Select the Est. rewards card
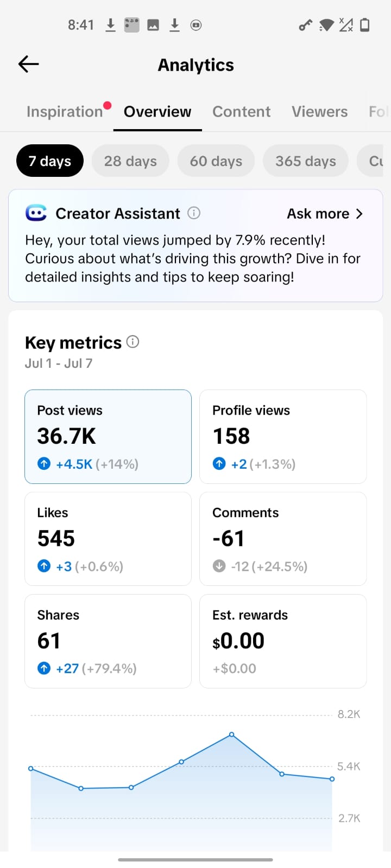The height and width of the screenshot is (868, 391). tap(283, 641)
